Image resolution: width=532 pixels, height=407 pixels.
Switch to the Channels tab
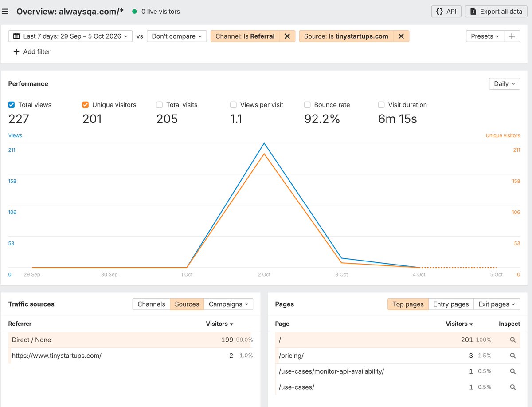coord(151,304)
